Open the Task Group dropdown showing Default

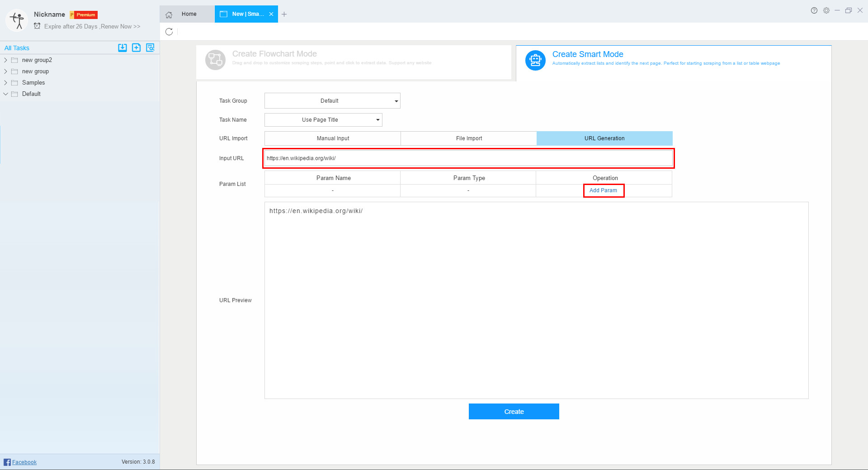pos(332,100)
